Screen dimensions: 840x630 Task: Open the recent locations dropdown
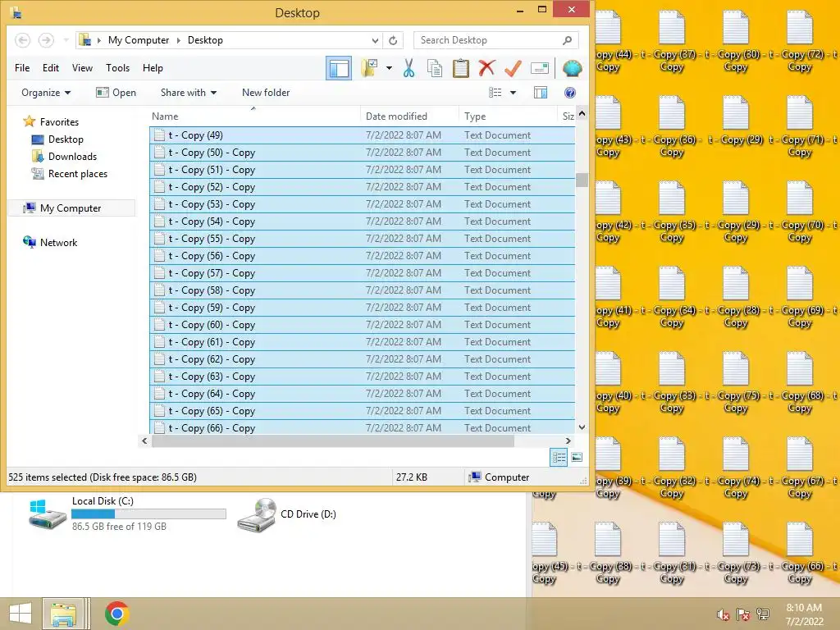point(66,40)
